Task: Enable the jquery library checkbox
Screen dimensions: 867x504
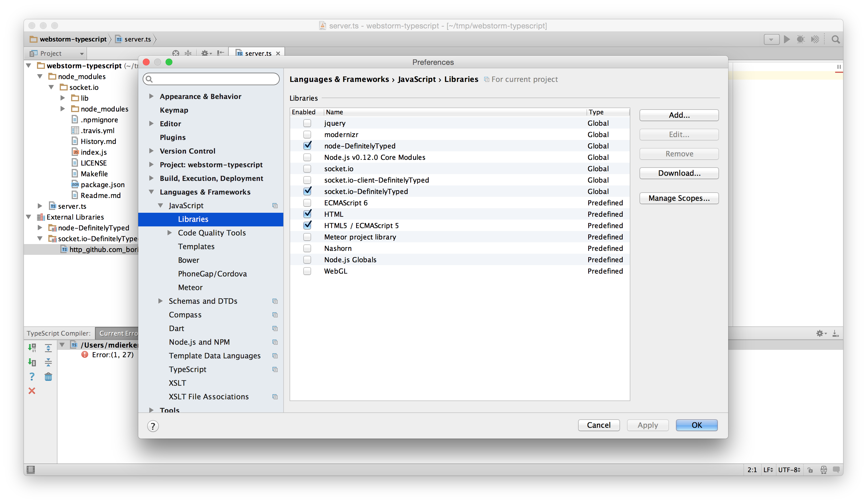Action: coord(307,123)
